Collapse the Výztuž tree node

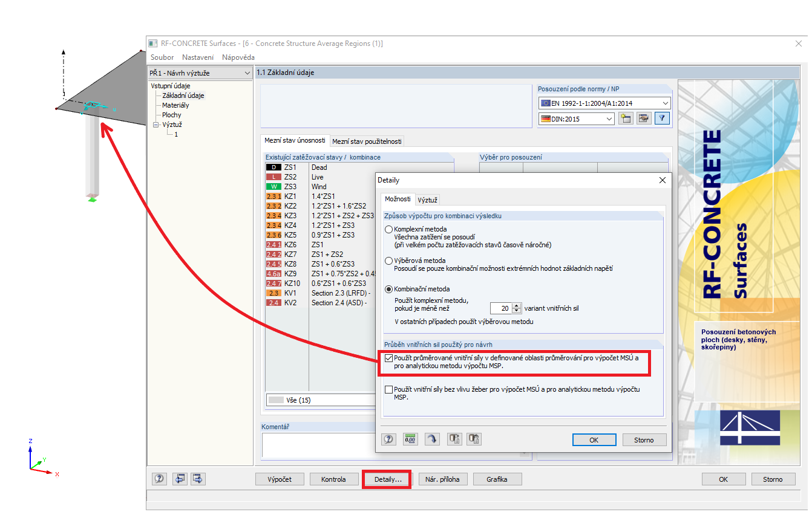(x=156, y=125)
